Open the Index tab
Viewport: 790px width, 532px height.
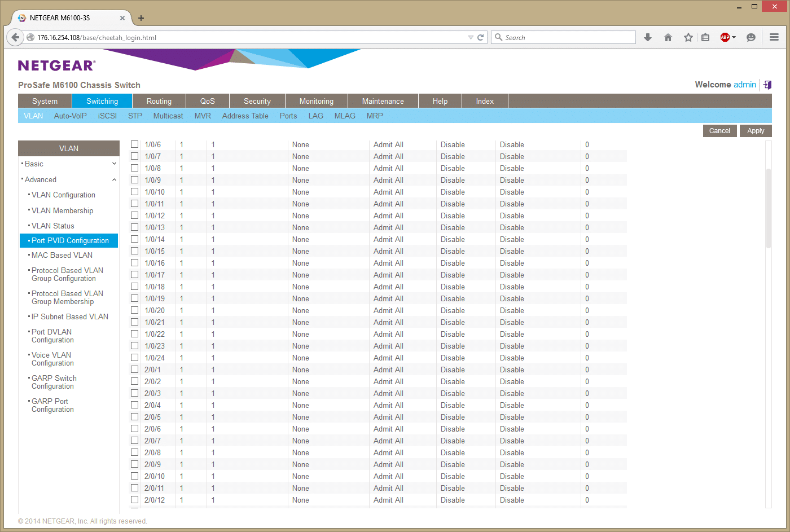coord(485,101)
